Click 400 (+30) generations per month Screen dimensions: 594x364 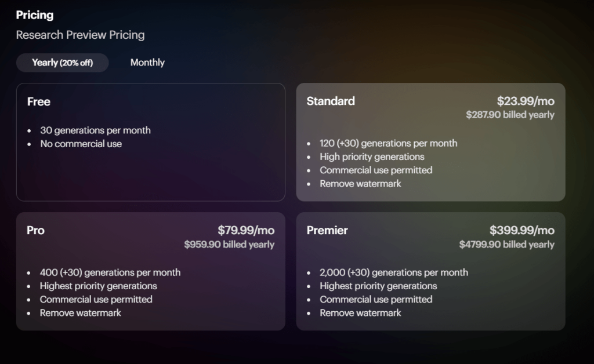110,272
